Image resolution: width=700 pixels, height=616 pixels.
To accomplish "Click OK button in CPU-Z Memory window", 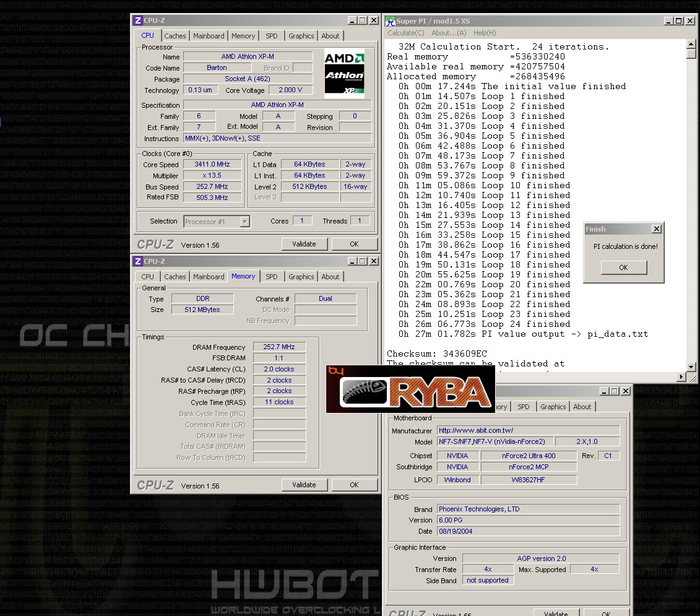I will point(354,485).
